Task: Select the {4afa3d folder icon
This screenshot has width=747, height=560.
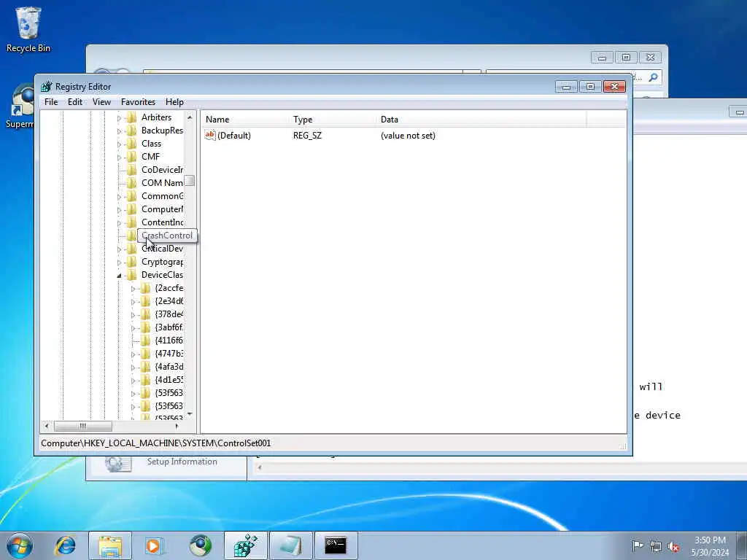Action: tap(146, 367)
